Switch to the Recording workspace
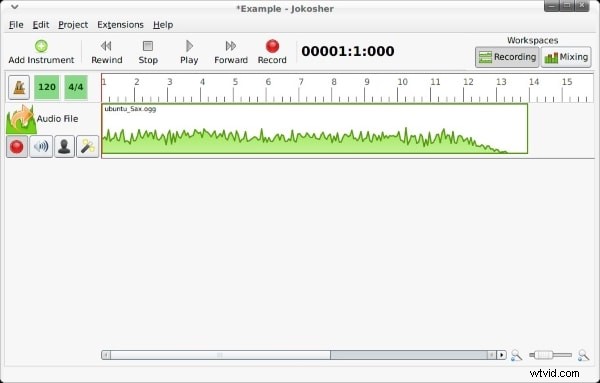 tap(507, 57)
